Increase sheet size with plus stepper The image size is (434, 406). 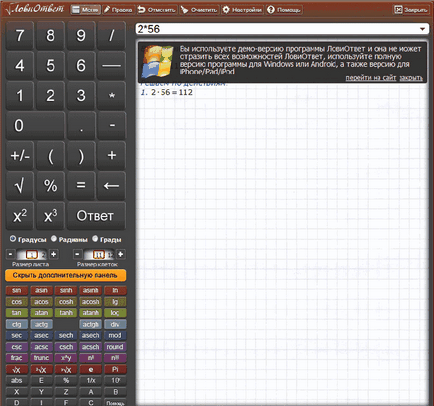(53, 254)
